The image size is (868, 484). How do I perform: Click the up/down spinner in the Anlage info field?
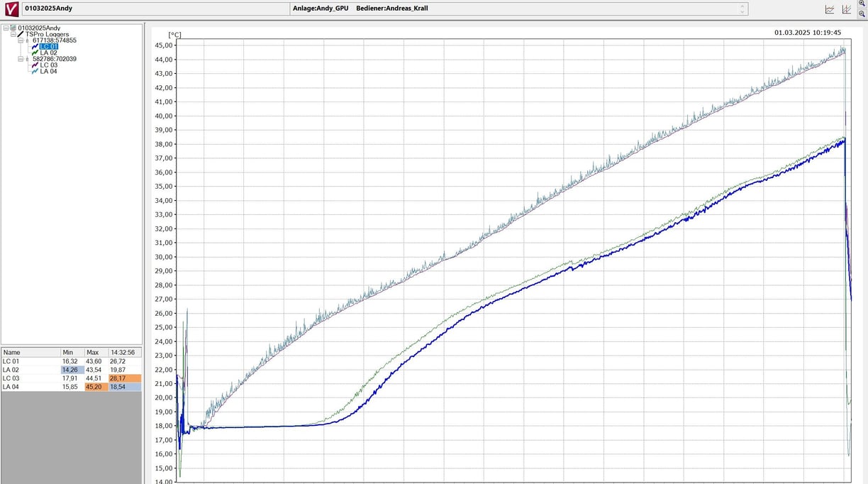click(x=742, y=9)
